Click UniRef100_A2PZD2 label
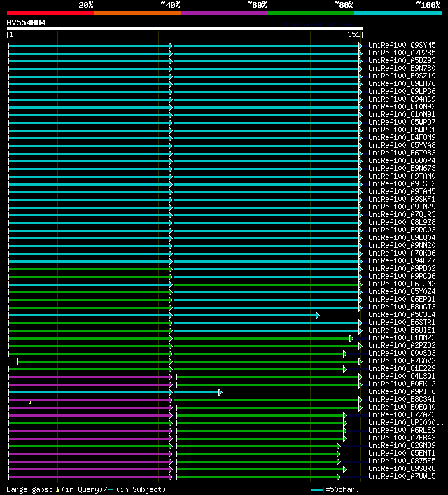The image size is (448, 495). tap(402, 345)
